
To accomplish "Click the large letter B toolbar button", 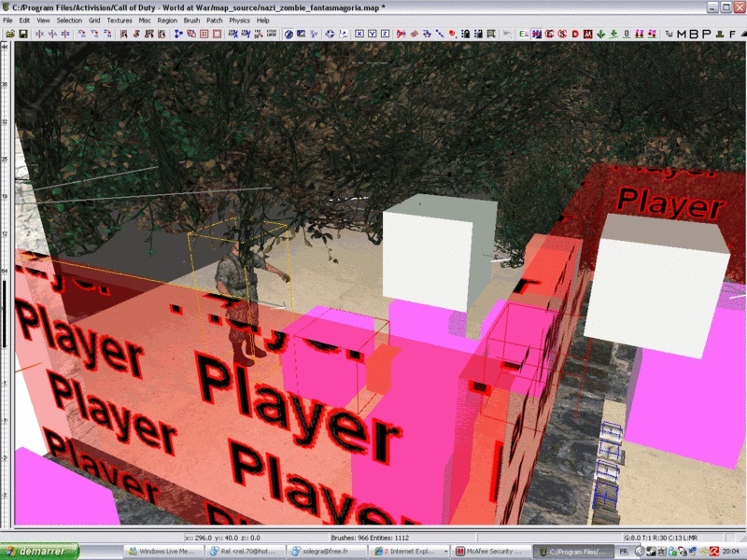I will click(x=694, y=34).
